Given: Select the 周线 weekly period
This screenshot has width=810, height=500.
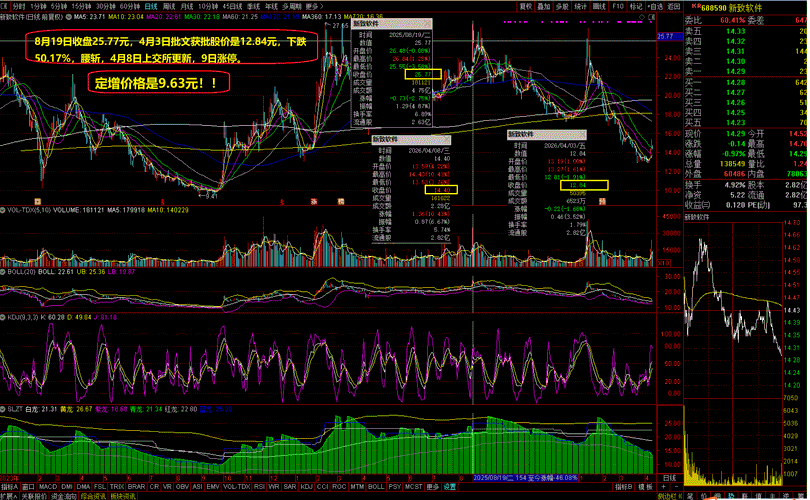Looking at the screenshot, I should tap(169, 7).
